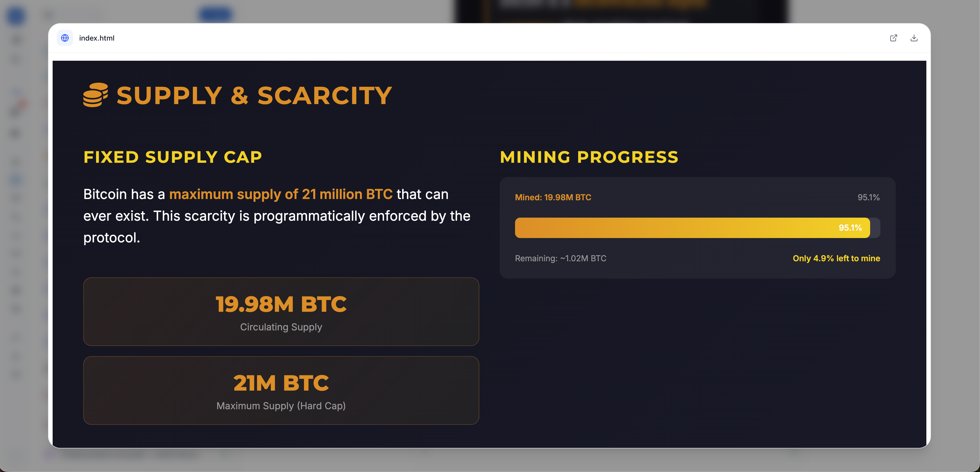Open index.html in a new window
The image size is (980, 472).
[893, 38]
